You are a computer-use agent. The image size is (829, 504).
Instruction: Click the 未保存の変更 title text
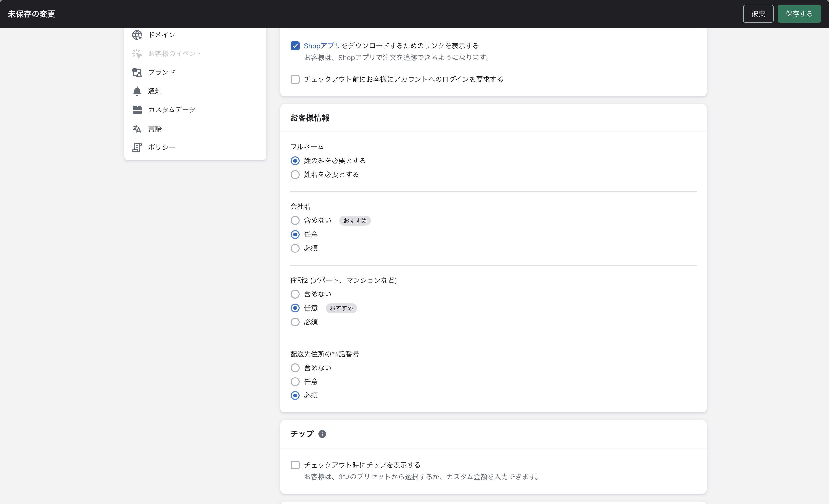(32, 14)
